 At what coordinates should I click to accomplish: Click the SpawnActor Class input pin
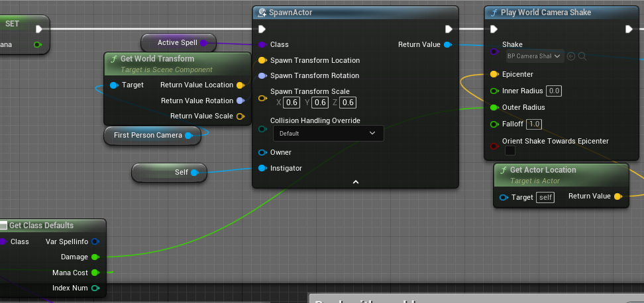click(262, 44)
